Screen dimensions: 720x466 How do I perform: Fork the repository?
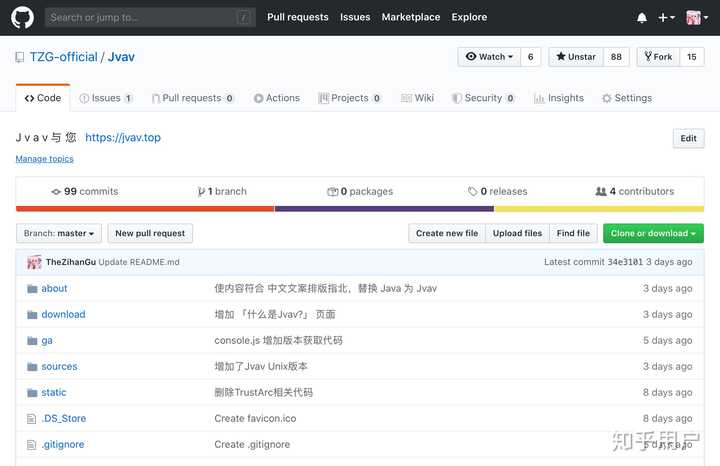pos(658,57)
